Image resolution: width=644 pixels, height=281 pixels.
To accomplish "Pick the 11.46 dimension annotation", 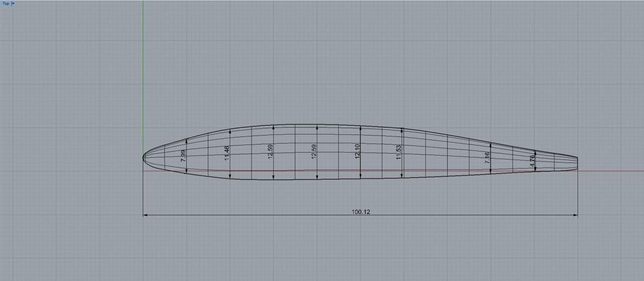I will click(x=227, y=153).
